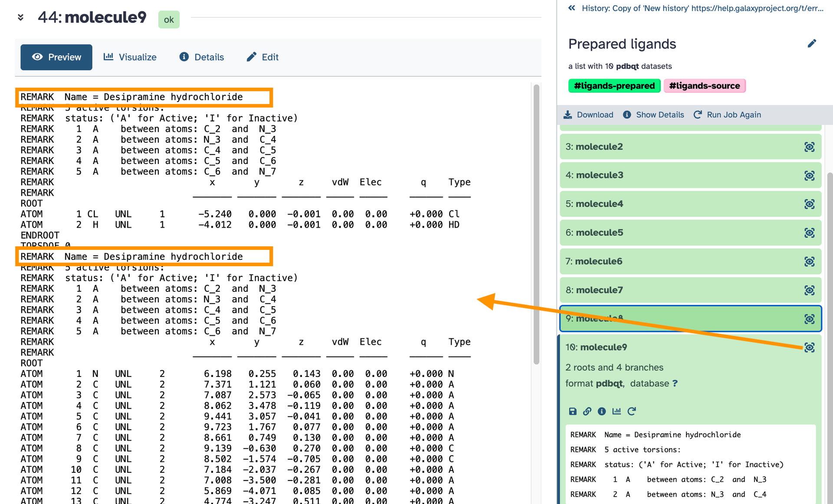Switch to the Visualize tab

click(x=130, y=57)
